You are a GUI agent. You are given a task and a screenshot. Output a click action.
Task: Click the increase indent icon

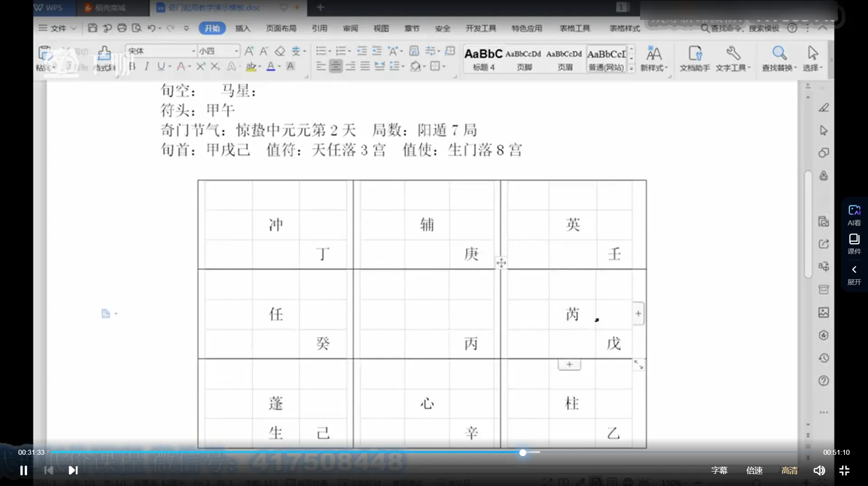377,51
